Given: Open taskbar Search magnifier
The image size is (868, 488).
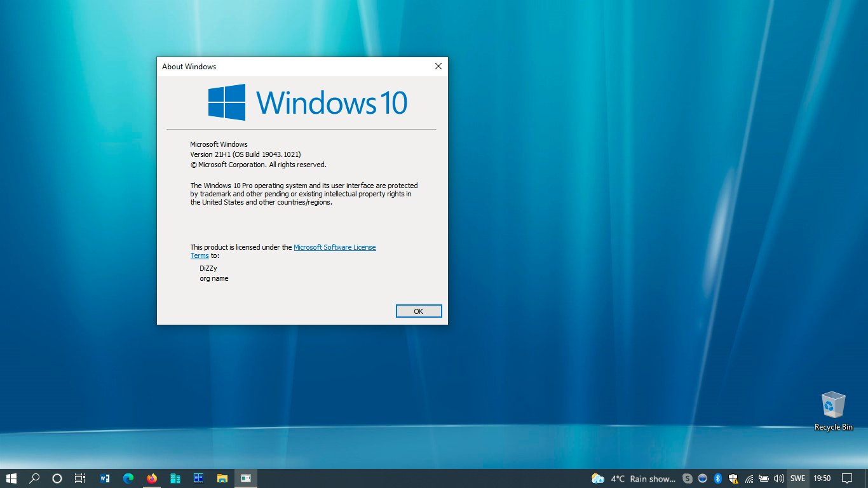Looking at the screenshot, I should (35, 478).
